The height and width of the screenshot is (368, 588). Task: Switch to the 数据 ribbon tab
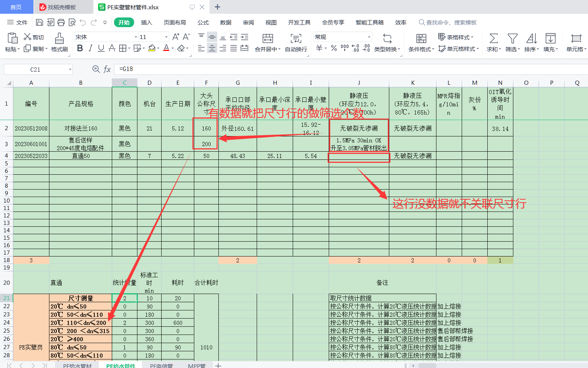pyautogui.click(x=226, y=22)
